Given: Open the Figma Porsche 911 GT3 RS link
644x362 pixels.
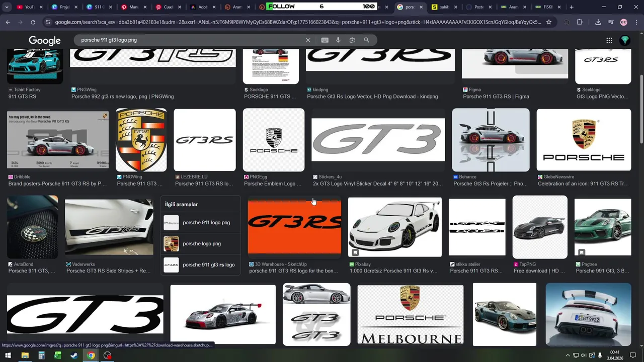Looking at the screenshot, I should point(496,97).
